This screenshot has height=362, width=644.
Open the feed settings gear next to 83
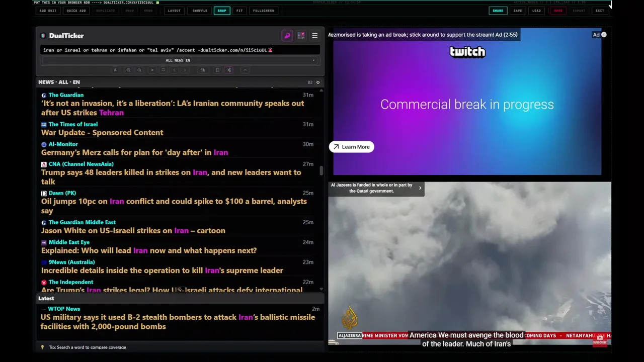317,82
